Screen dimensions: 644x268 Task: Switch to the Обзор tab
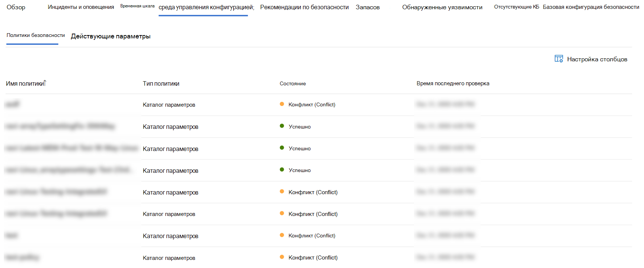pos(16,7)
